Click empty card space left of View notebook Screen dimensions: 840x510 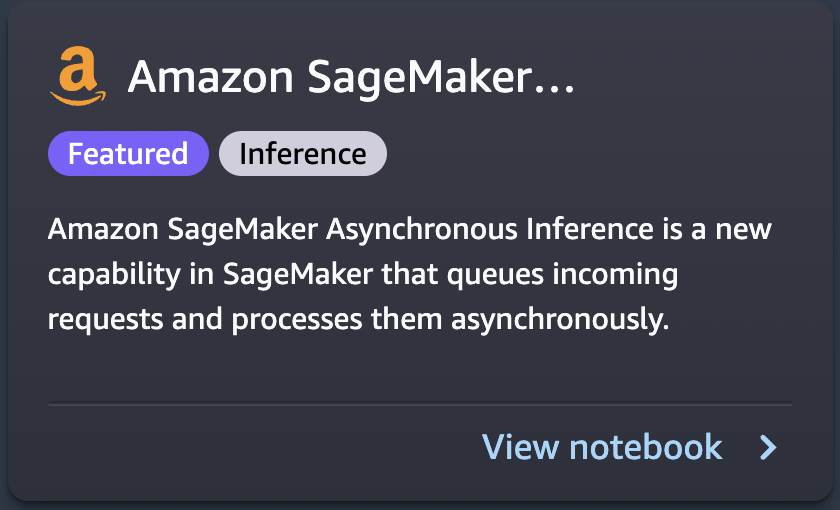point(257,447)
